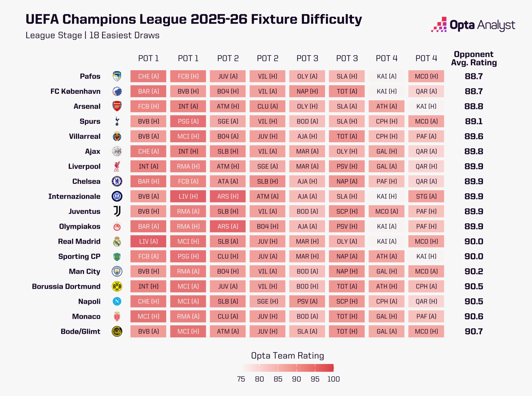
Task: Click the Liverpool club crest
Action: pos(117,166)
